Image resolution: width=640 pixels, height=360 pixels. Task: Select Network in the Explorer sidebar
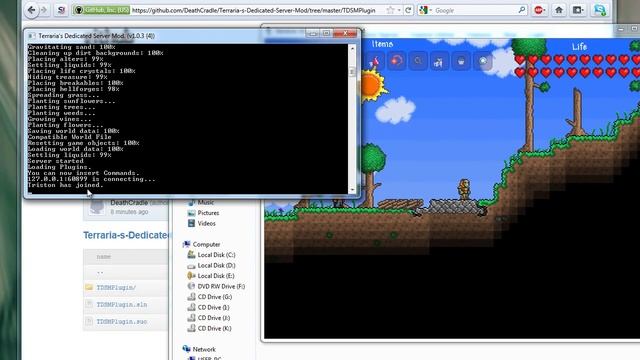[204, 349]
